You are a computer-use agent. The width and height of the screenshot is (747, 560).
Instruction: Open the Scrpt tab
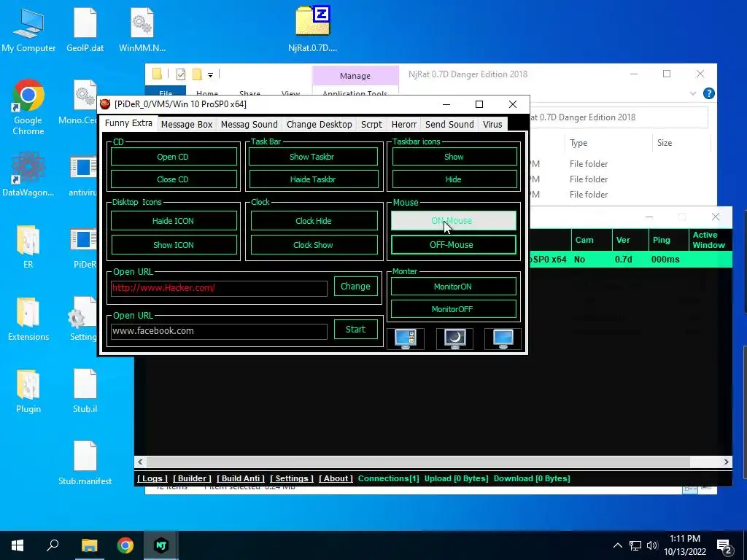[x=371, y=124]
